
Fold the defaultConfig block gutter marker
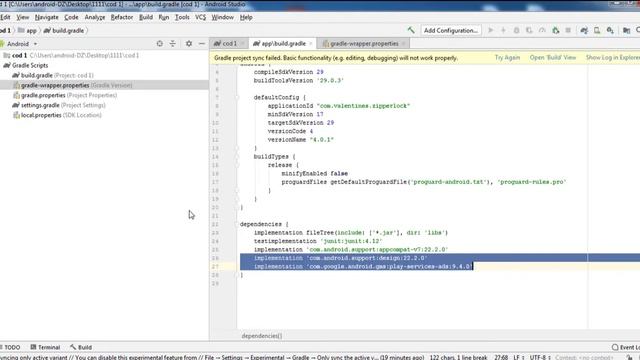click(x=237, y=98)
